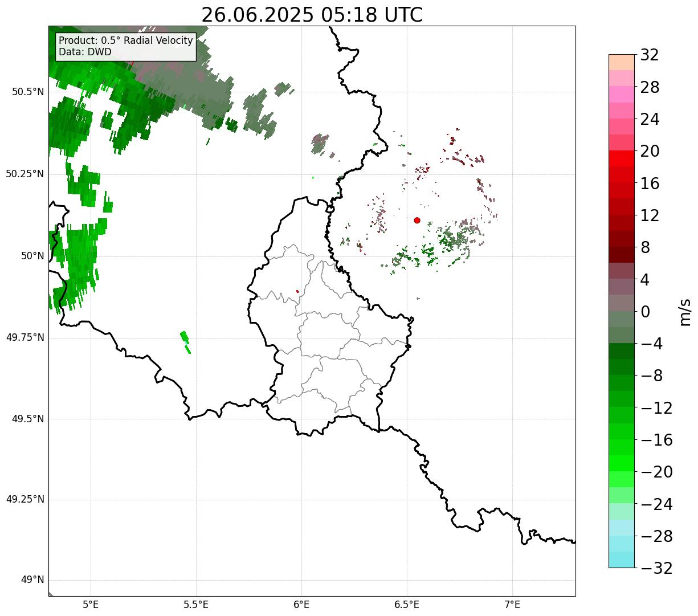698x616 pixels.
Task: Click the 49.5°N latitude label
Action: pyautogui.click(x=28, y=419)
